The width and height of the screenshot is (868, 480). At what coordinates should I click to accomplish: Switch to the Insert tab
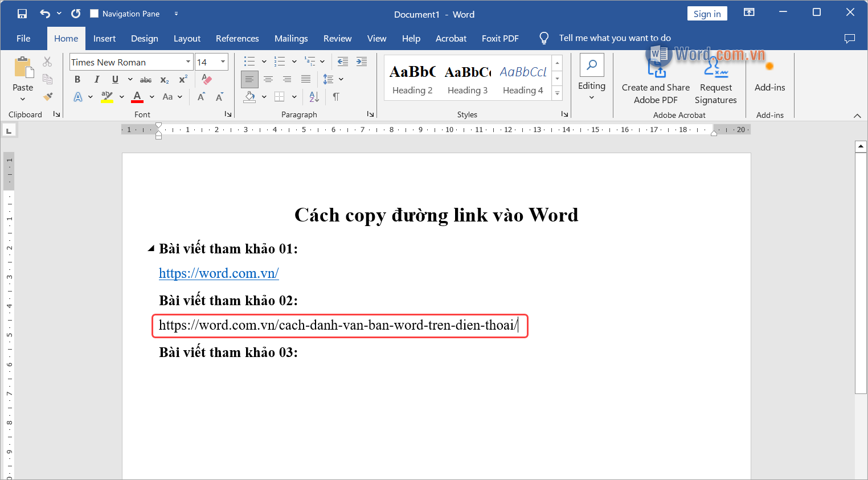pyautogui.click(x=104, y=38)
